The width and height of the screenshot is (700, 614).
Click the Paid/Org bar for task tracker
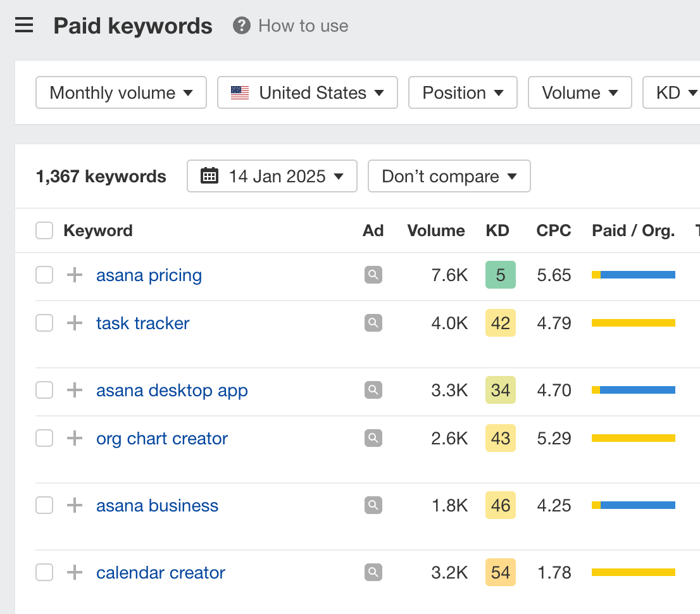633,322
